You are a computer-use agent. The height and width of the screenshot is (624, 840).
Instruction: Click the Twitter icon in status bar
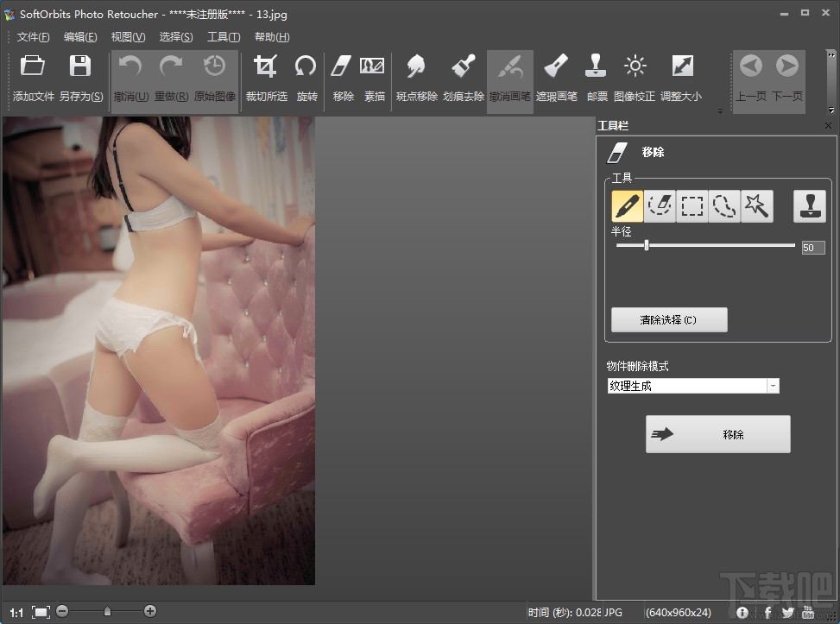point(787,612)
